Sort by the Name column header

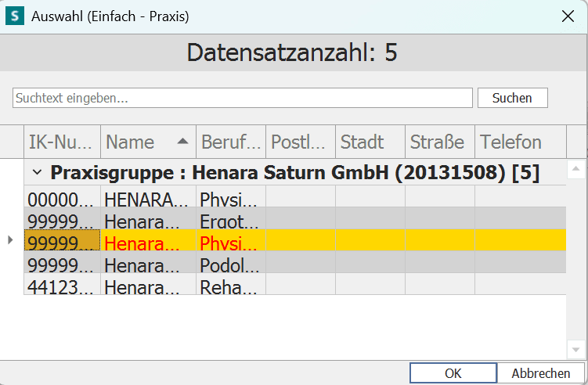[x=148, y=142]
